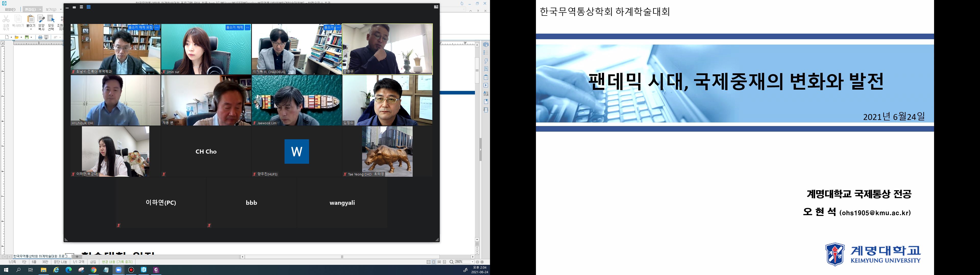The image size is (980, 275).
Task: Toggle 삽입 insert mode in status bar
Action: click(93, 262)
